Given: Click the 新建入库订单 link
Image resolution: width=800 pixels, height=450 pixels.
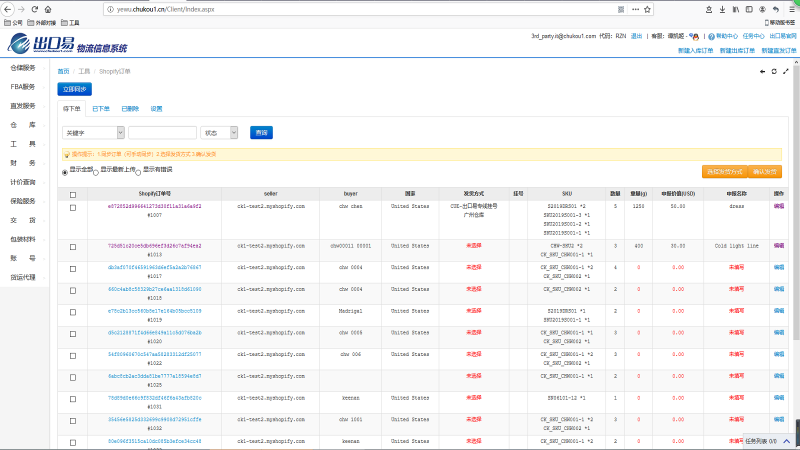Looking at the screenshot, I should pyautogui.click(x=695, y=51).
